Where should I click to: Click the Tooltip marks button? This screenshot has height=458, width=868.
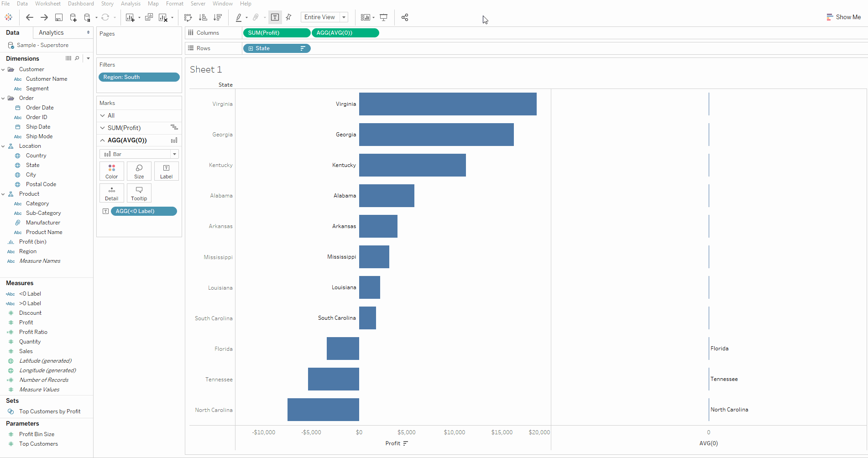[x=139, y=193]
